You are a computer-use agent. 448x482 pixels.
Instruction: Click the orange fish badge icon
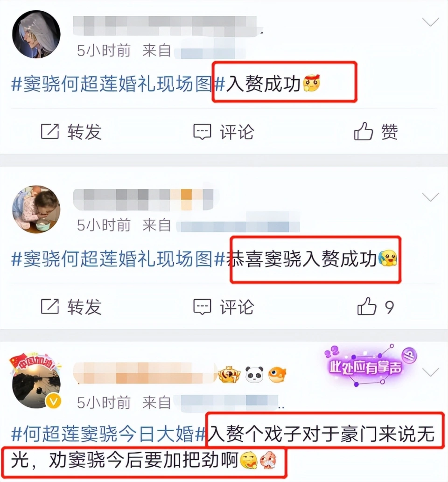click(277, 374)
